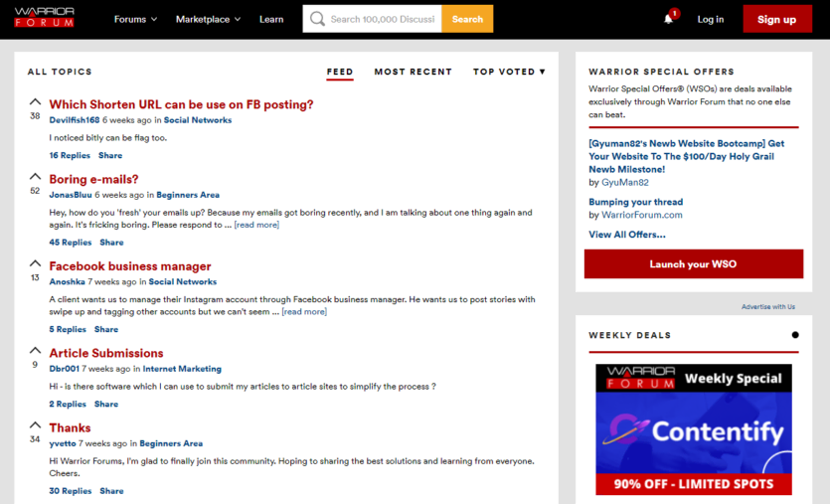Screen dimensions: 830x504
Task: Share the 'Boring e-mails?' thread
Action: point(111,242)
